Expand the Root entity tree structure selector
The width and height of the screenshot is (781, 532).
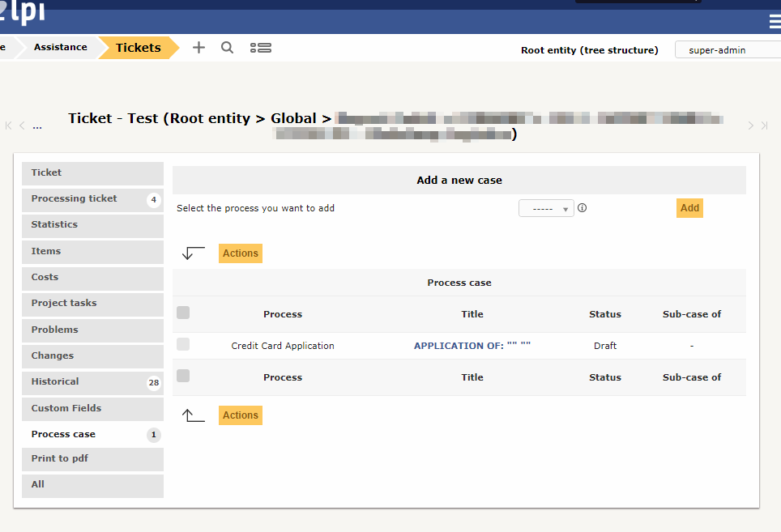tap(589, 50)
